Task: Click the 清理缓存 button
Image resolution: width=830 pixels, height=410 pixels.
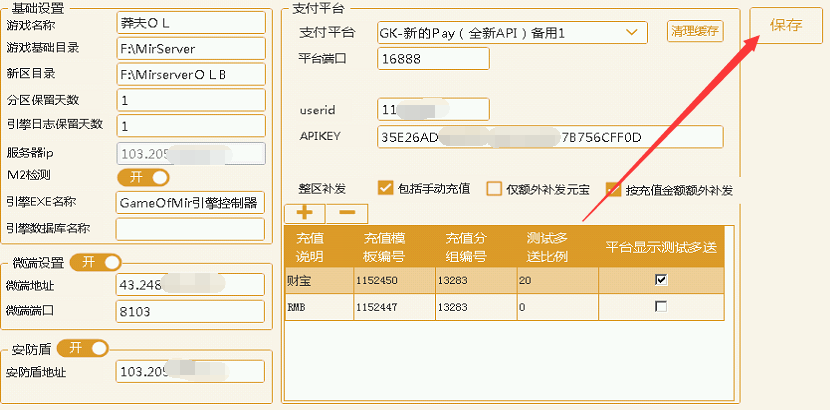Action: pyautogui.click(x=694, y=32)
